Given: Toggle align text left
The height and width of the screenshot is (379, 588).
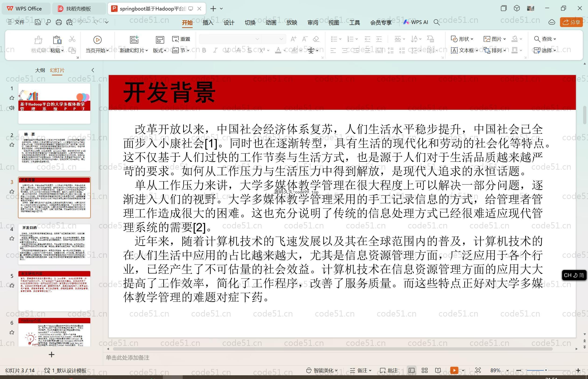Looking at the screenshot, I should click(x=333, y=51).
